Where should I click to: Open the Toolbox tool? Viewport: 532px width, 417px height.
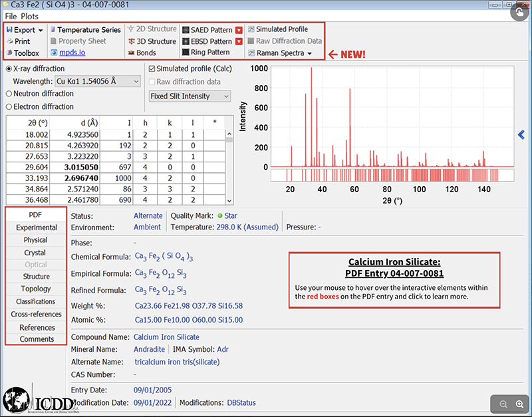pos(27,53)
